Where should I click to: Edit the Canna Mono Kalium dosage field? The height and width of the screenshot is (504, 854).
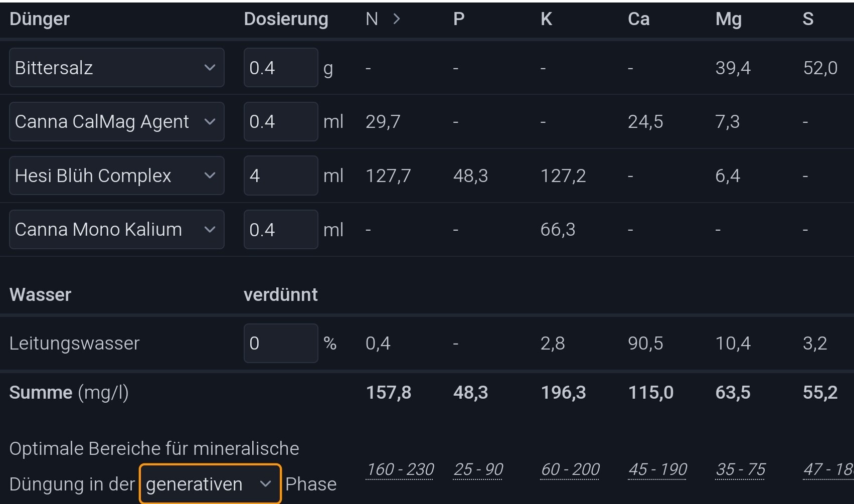(280, 230)
